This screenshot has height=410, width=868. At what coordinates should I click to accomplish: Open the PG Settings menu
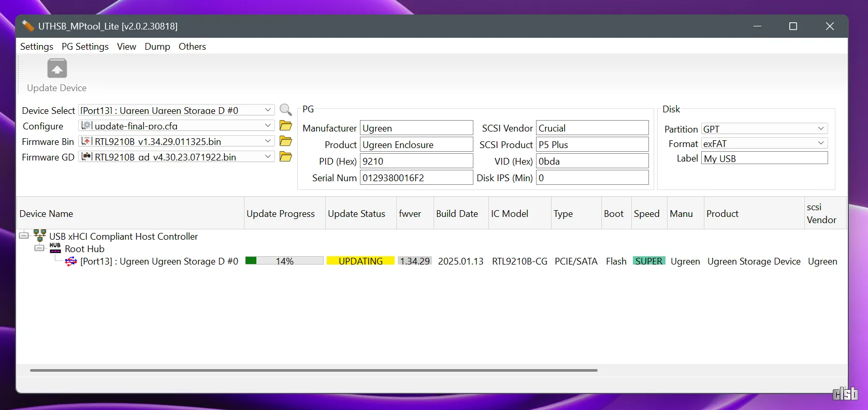(x=85, y=47)
